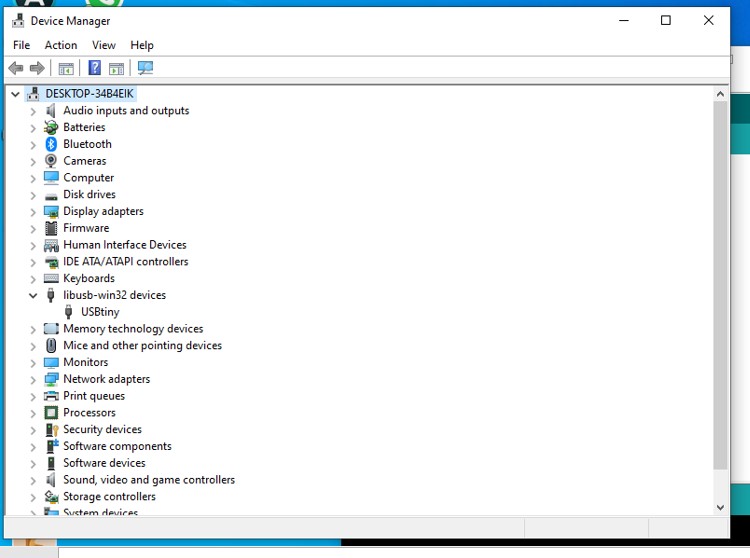This screenshot has height=558, width=750.
Task: Select Memory technology devices label
Action: pos(133,329)
